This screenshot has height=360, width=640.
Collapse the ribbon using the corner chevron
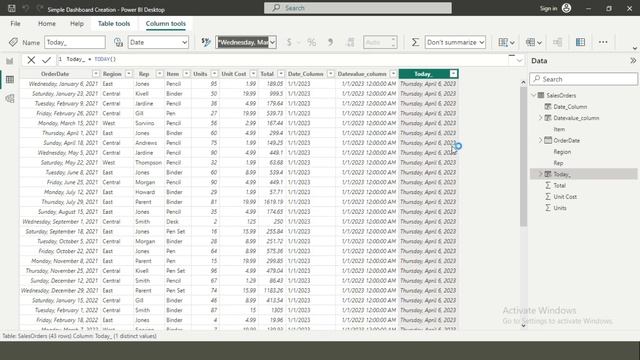point(635,48)
